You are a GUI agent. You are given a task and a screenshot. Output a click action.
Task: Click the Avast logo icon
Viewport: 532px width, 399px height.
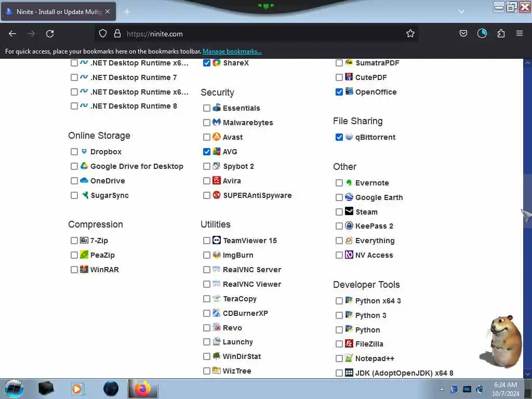point(217,137)
